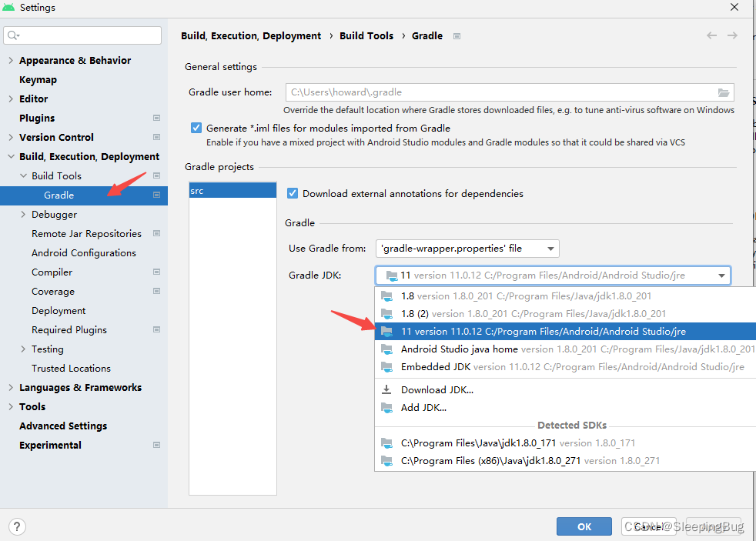Click the forward navigation arrow

tap(732, 35)
